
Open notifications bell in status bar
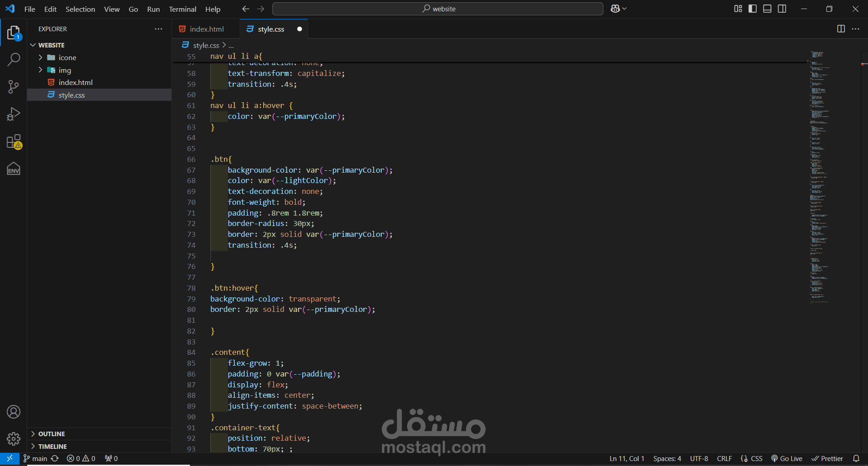coord(856,458)
